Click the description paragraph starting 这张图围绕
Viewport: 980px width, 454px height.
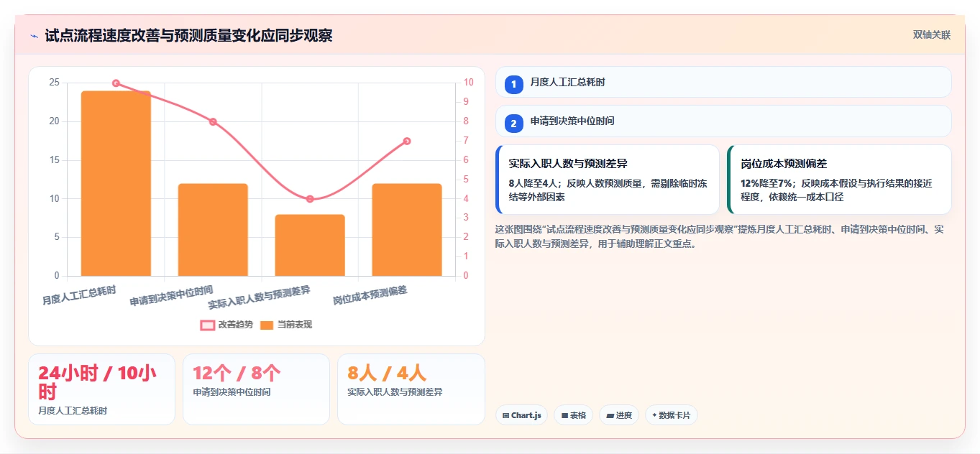(x=720, y=236)
